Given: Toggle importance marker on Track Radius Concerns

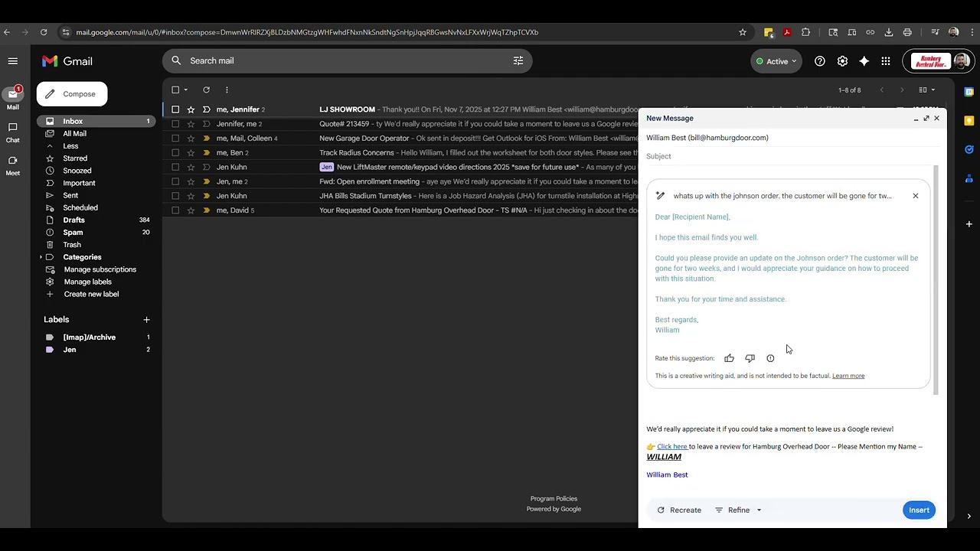Looking at the screenshot, I should [x=206, y=153].
